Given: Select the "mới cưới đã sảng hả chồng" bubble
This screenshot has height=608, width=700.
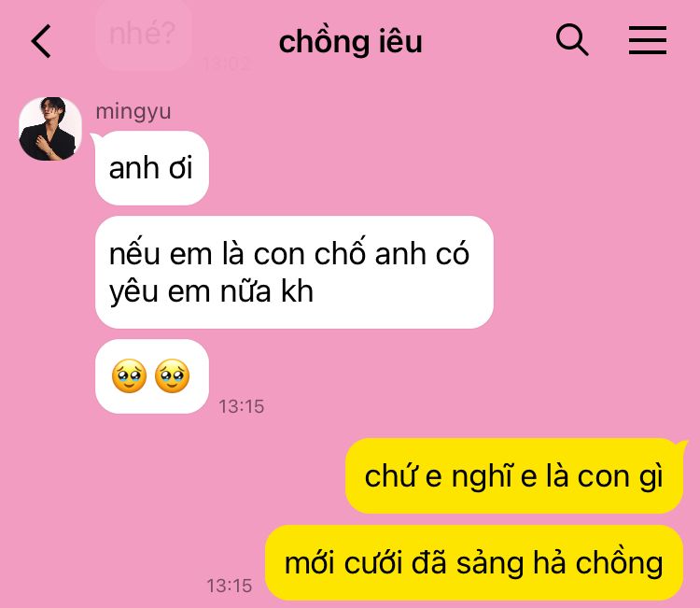Looking at the screenshot, I should click(x=474, y=563).
